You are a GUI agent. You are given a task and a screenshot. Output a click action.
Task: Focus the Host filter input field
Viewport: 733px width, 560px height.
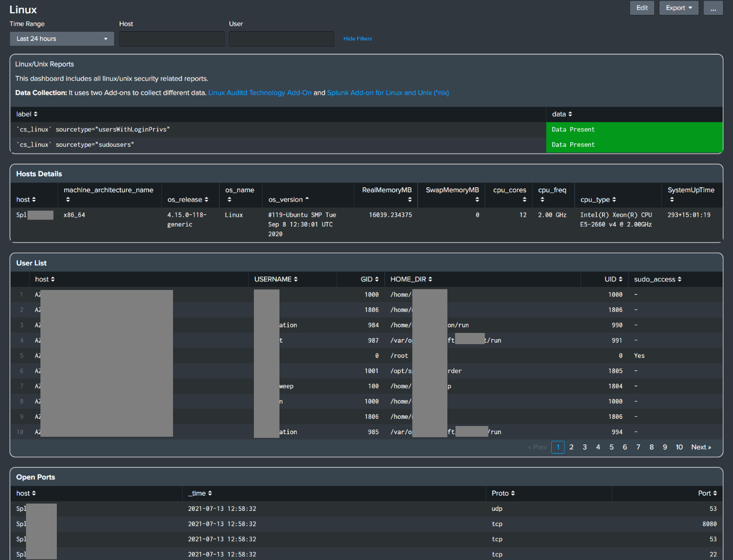(x=171, y=39)
